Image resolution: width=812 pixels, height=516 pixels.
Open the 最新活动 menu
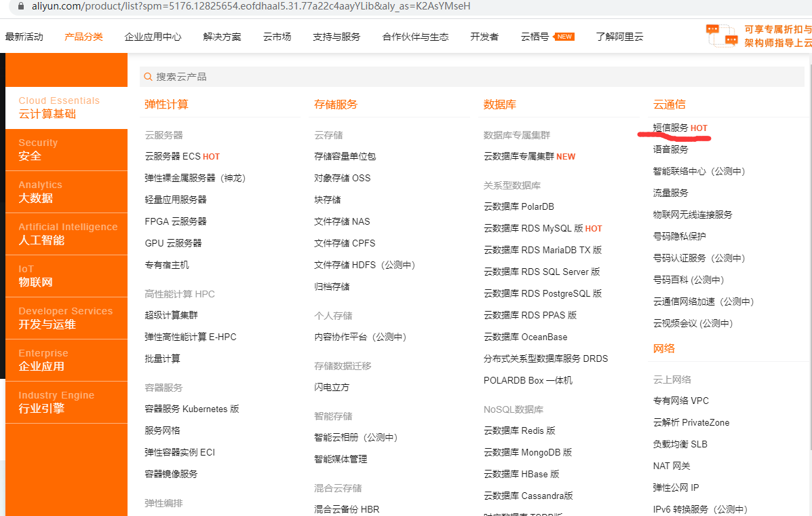(24, 37)
